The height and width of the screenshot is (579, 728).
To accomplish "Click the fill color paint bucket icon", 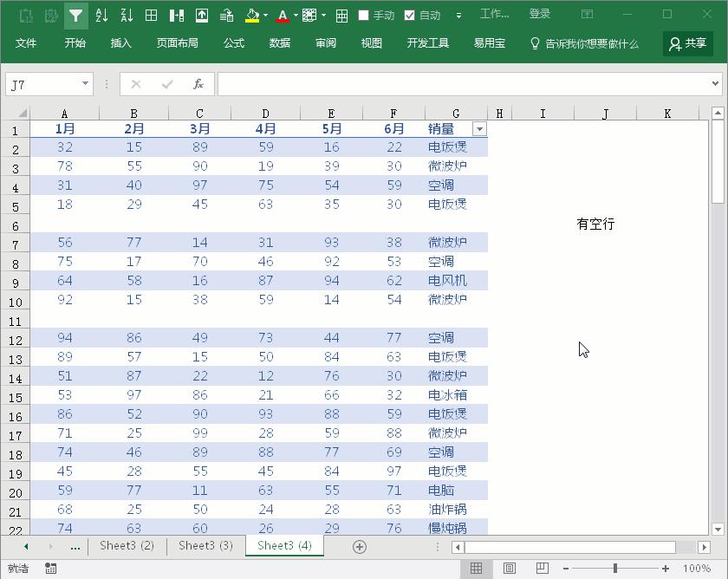I will pyautogui.click(x=251, y=16).
